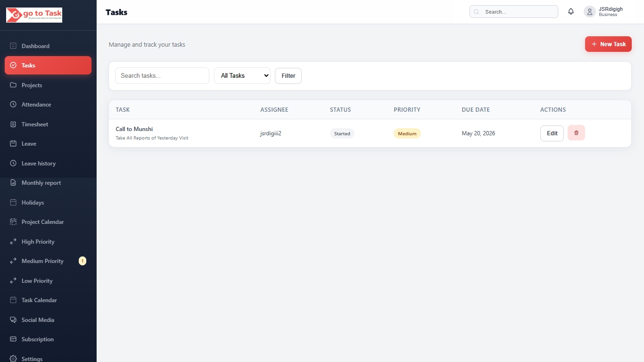This screenshot has width=644, height=362.
Task: Select Leave history menu item
Action: pos(48,163)
